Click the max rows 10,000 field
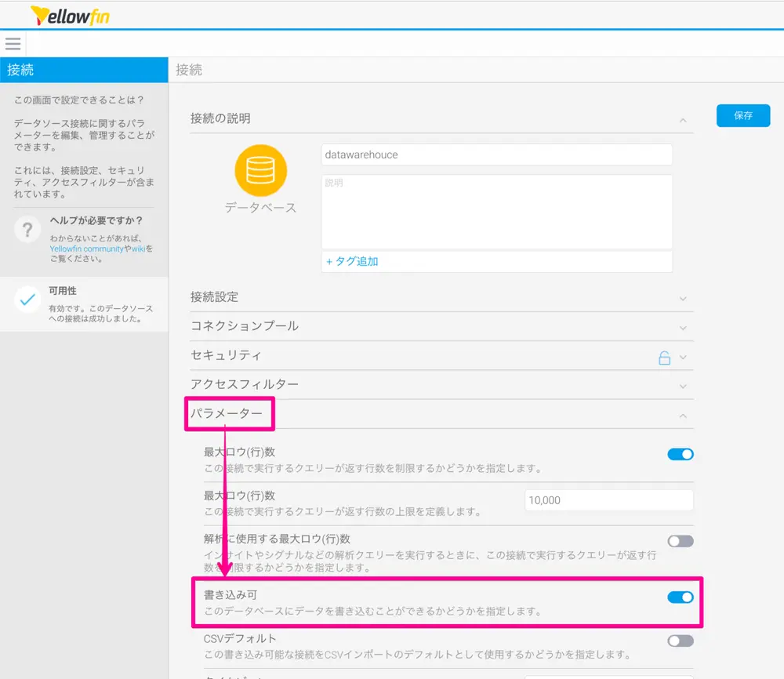Screen dimensions: 784x679 pos(608,500)
